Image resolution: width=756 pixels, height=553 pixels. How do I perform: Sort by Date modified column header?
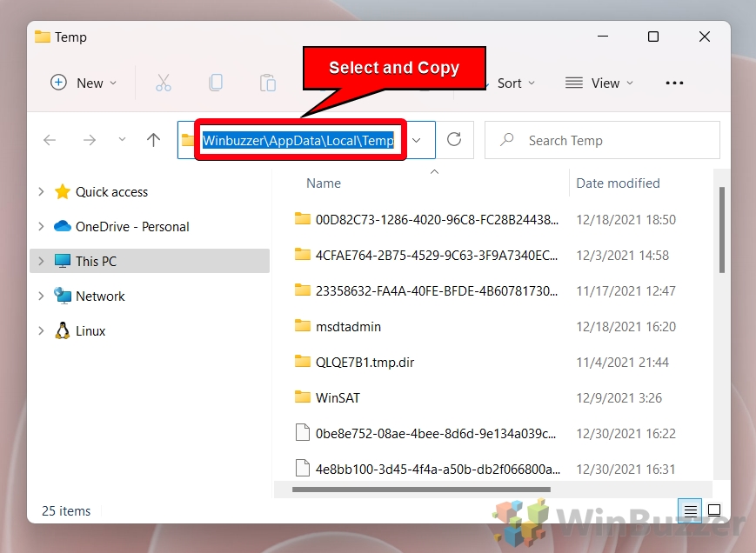click(618, 183)
